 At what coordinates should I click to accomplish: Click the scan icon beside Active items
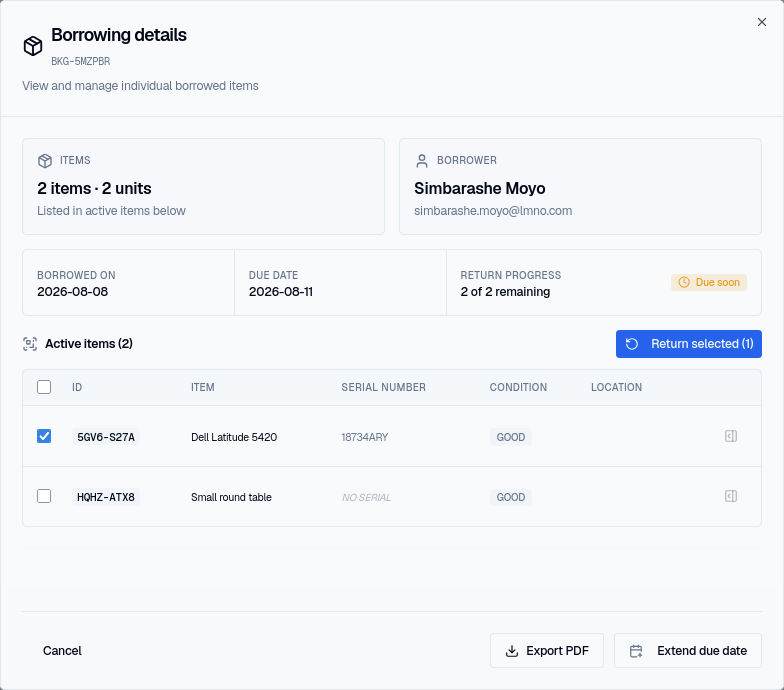tap(30, 344)
